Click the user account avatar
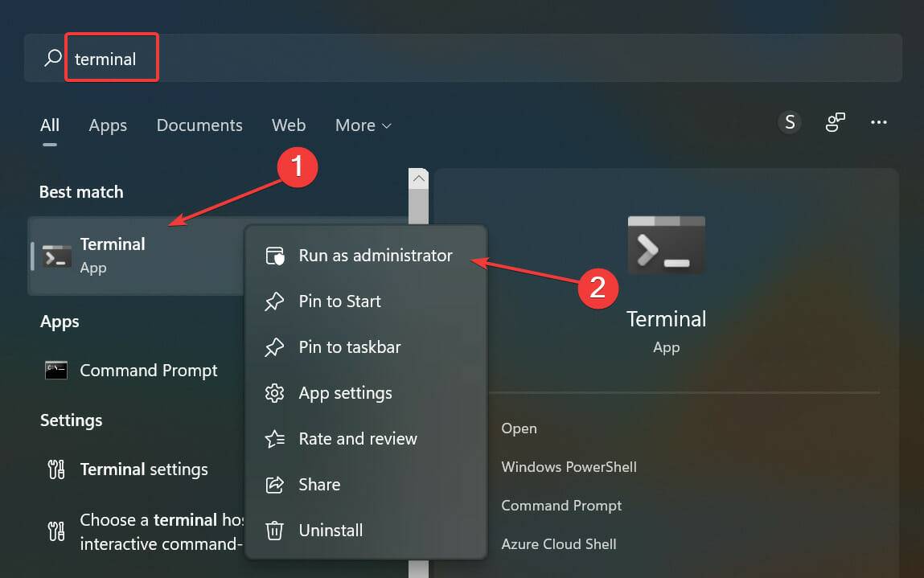924x578 pixels. (x=789, y=122)
